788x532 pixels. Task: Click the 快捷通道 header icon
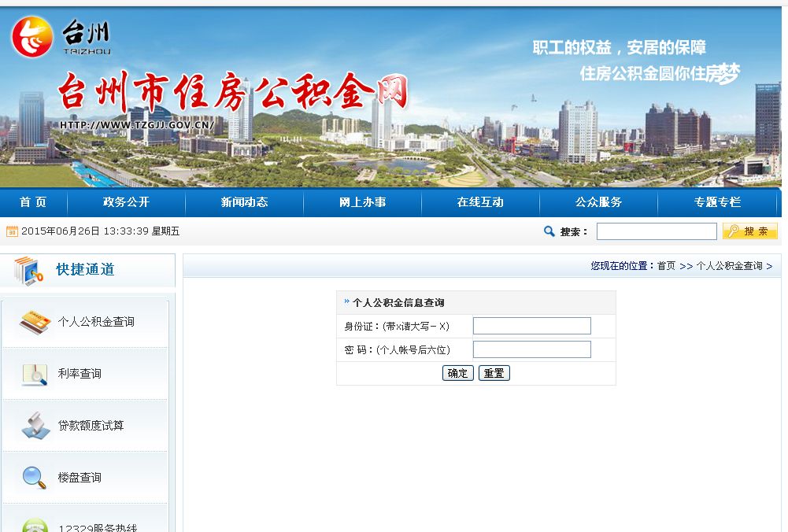pyautogui.click(x=28, y=270)
